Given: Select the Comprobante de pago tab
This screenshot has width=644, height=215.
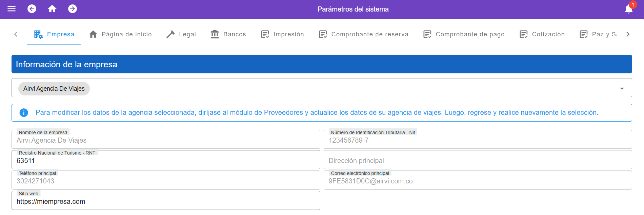Looking at the screenshot, I should click(464, 34).
